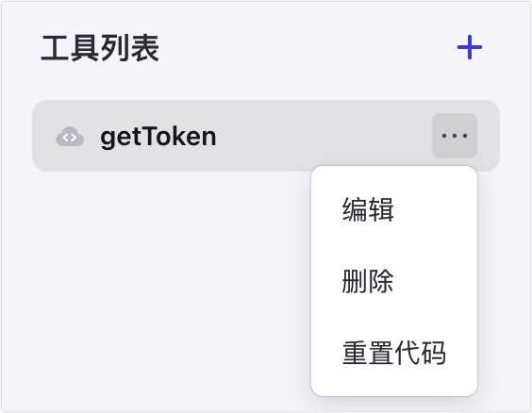This screenshot has width=532, height=413.
Task: Reset getToken code with 重置代码
Action: [x=394, y=353]
